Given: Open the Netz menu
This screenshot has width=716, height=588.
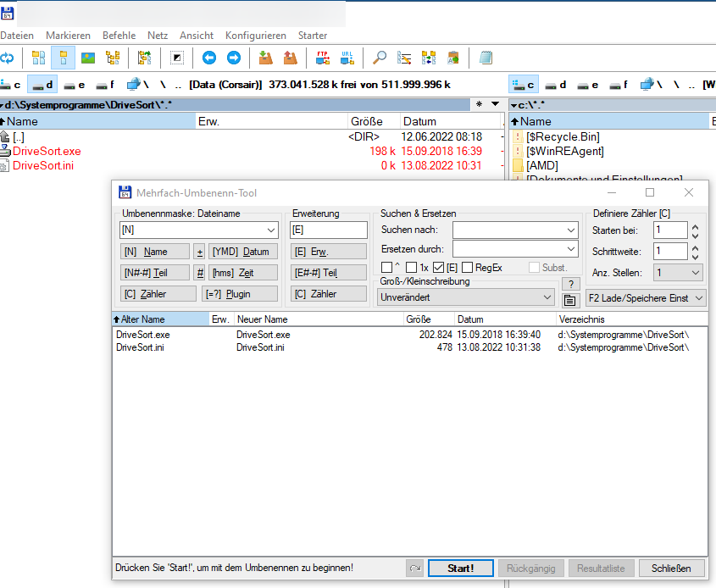Looking at the screenshot, I should (x=158, y=36).
